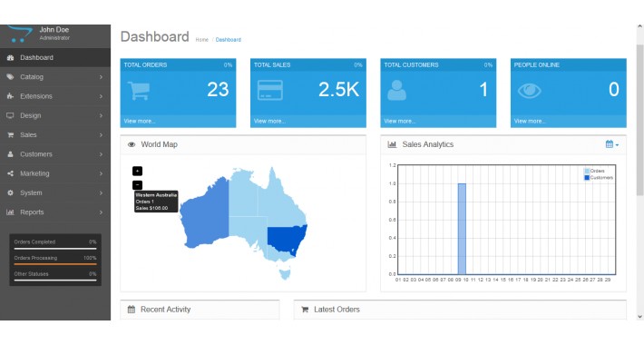Click the Marketing share icon

tap(10, 173)
